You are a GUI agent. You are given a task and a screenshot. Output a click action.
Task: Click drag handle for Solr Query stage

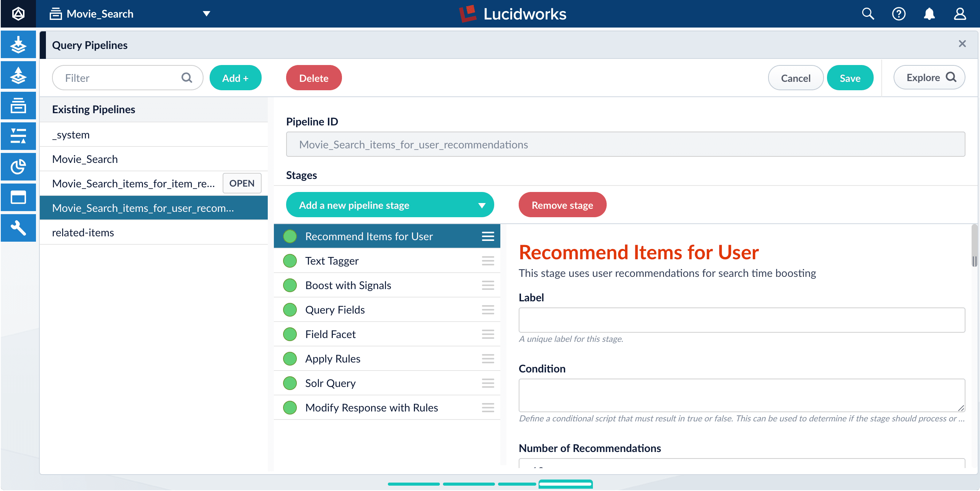pos(488,383)
